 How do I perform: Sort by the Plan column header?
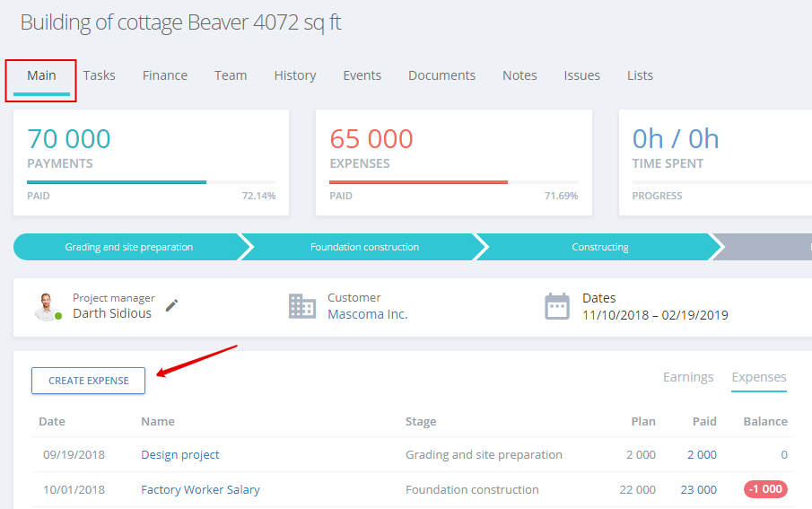coord(643,421)
